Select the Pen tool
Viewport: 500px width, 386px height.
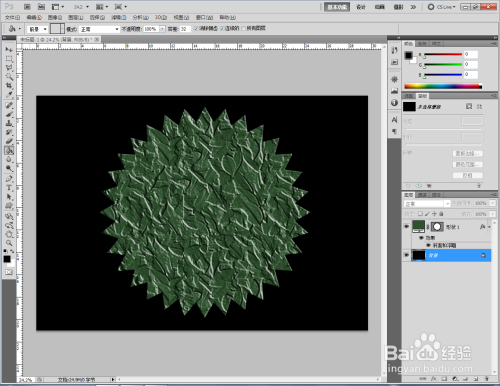[9, 179]
